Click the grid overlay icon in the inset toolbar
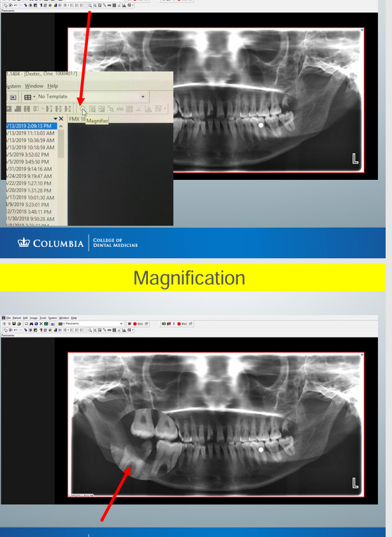The image size is (392, 537). point(129,109)
